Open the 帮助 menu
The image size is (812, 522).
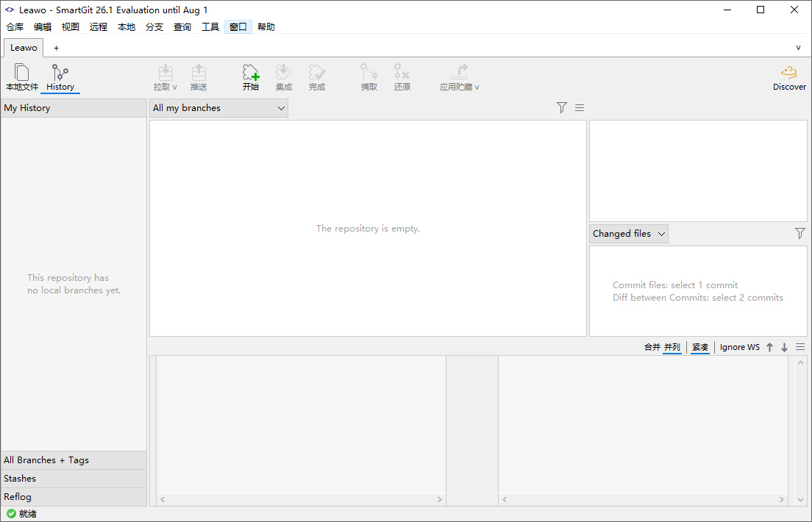click(266, 27)
